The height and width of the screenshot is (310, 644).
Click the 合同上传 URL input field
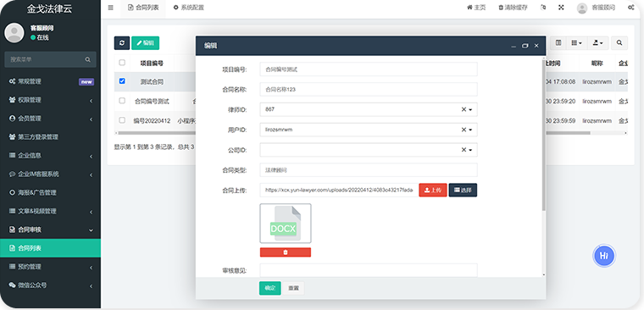click(x=339, y=190)
